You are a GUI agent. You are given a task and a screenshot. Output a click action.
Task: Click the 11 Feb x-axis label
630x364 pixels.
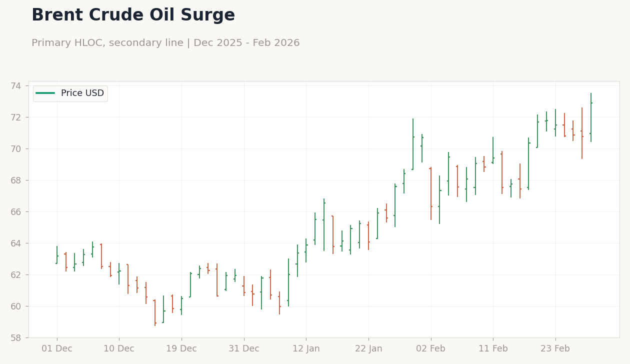[x=493, y=348]
